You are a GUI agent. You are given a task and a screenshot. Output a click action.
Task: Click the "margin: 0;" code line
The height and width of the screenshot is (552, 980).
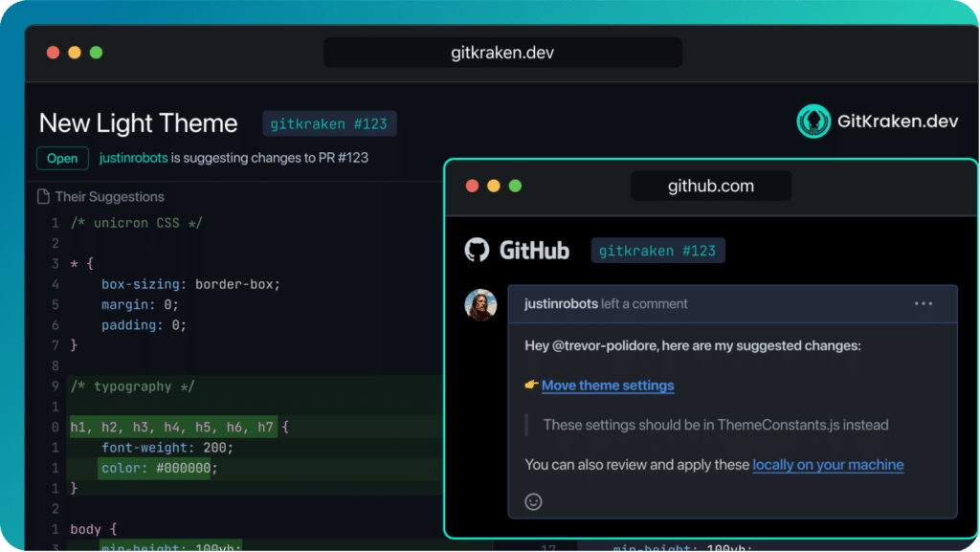[x=140, y=305]
